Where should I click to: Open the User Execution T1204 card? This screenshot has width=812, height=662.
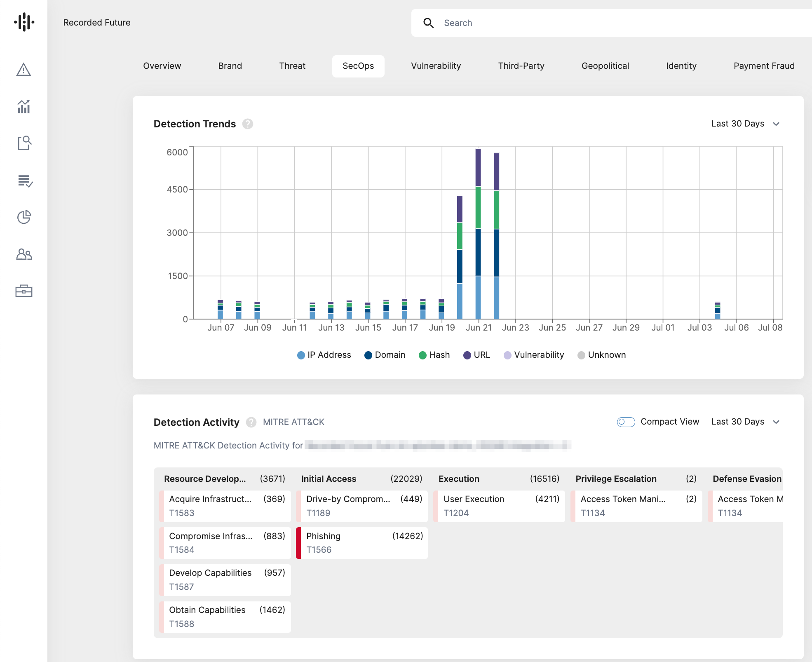(499, 506)
